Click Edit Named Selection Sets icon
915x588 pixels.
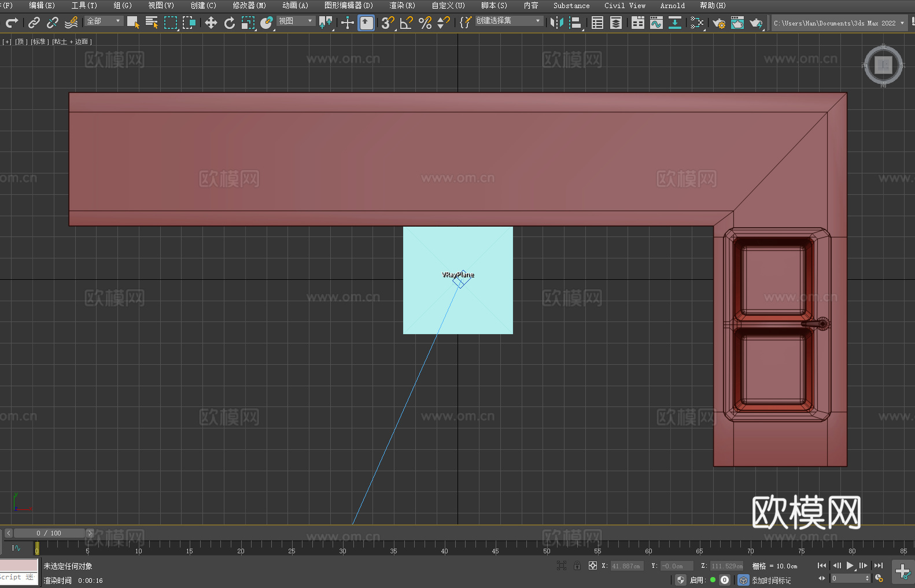466,23
